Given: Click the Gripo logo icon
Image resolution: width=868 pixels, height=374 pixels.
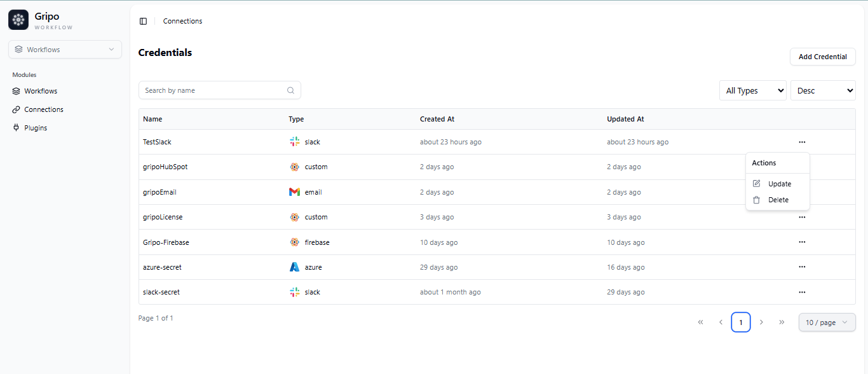Looking at the screenshot, I should click(18, 20).
